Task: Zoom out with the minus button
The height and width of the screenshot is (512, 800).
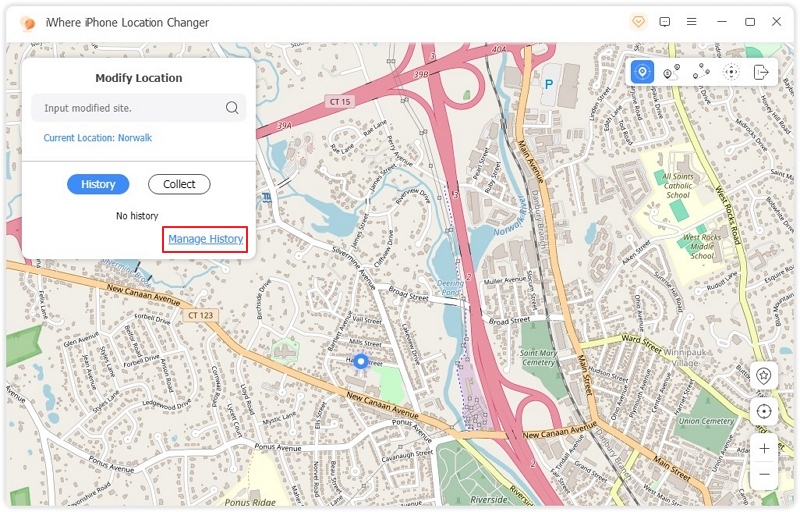Action: click(764, 475)
